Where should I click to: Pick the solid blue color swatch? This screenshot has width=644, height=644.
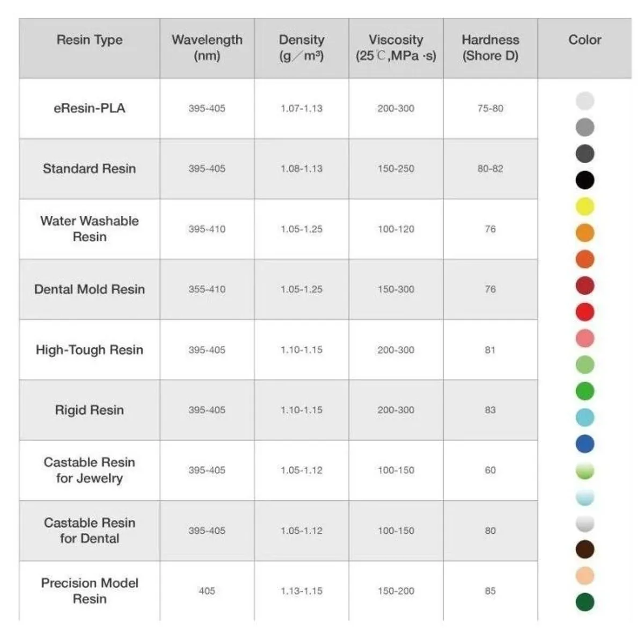(x=584, y=444)
